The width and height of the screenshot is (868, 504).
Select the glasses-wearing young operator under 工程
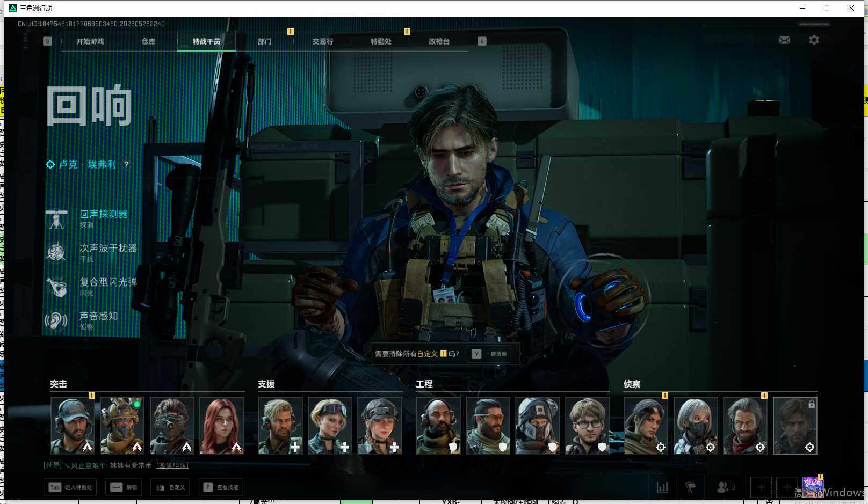[587, 426]
